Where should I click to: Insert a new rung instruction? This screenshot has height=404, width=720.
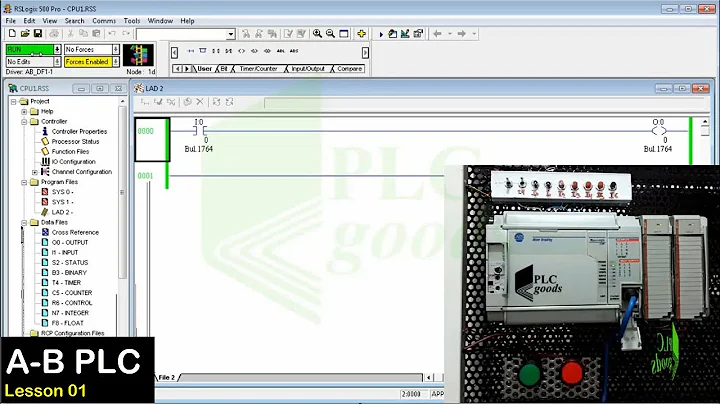[191, 51]
